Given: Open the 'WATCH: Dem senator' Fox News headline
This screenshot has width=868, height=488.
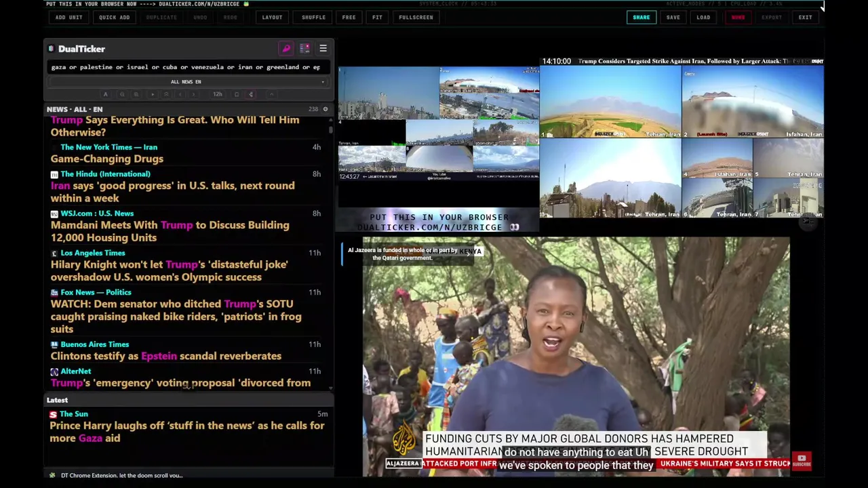Looking at the screenshot, I should click(x=176, y=317).
